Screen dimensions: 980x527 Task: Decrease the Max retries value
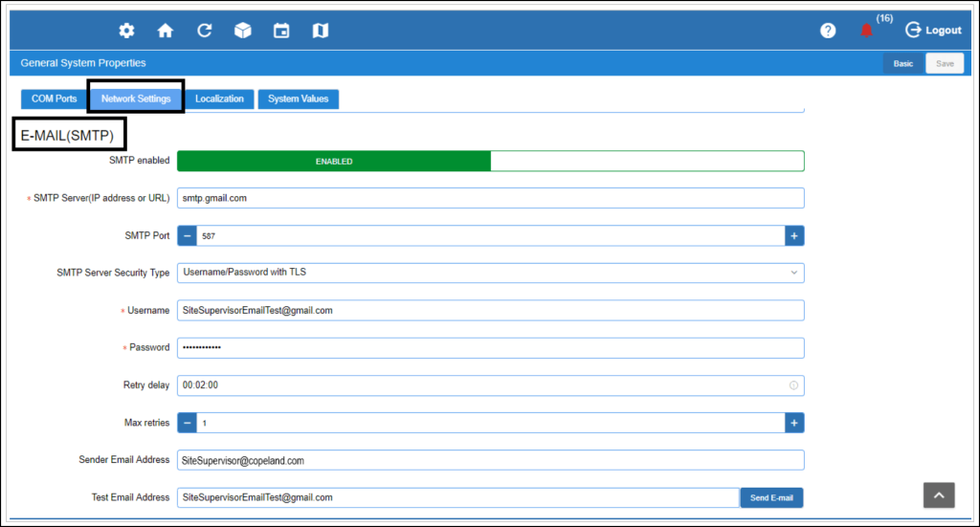pyautogui.click(x=188, y=423)
